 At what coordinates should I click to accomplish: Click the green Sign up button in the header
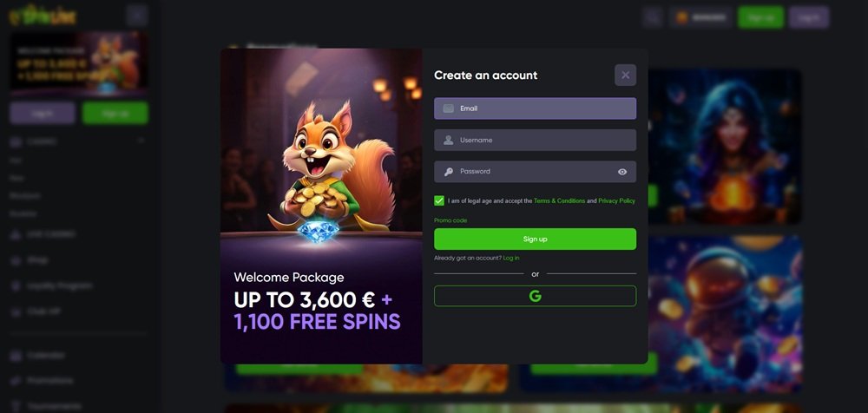click(760, 17)
